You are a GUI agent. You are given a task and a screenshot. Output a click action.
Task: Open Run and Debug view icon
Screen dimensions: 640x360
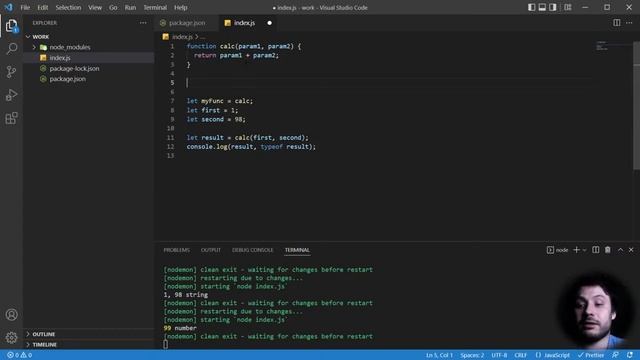click(x=11, y=95)
